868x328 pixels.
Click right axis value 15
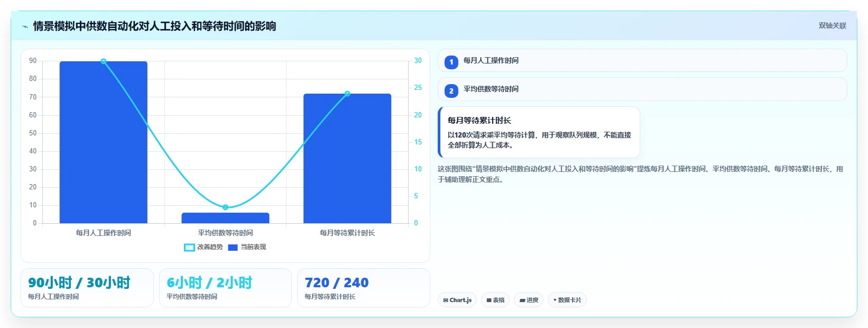coord(418,142)
